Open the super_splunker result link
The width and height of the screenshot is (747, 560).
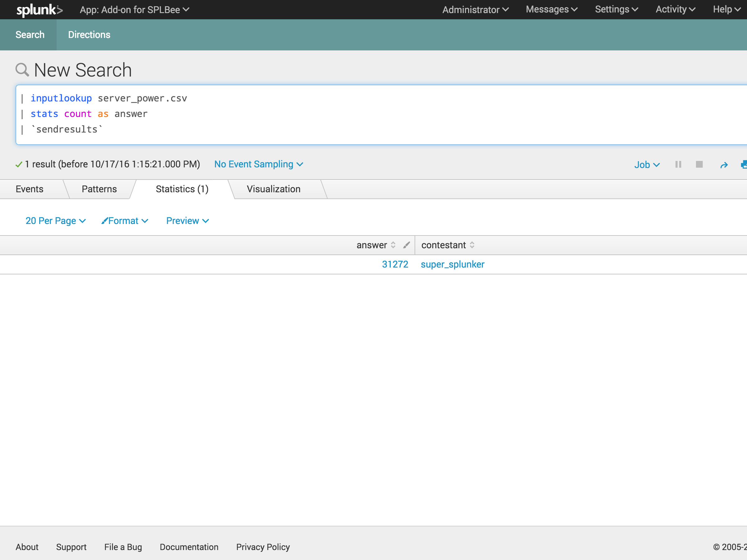(452, 264)
